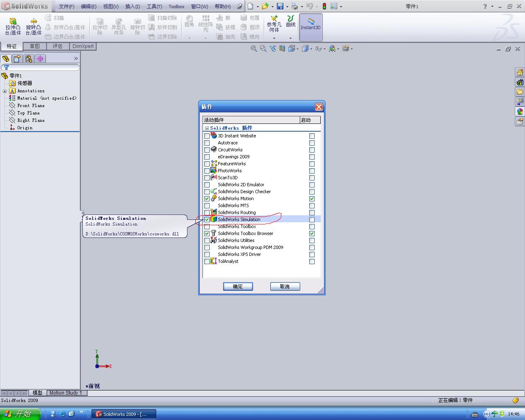Switch to the DimXpert tab
The height and width of the screenshot is (420, 525).
(x=83, y=46)
